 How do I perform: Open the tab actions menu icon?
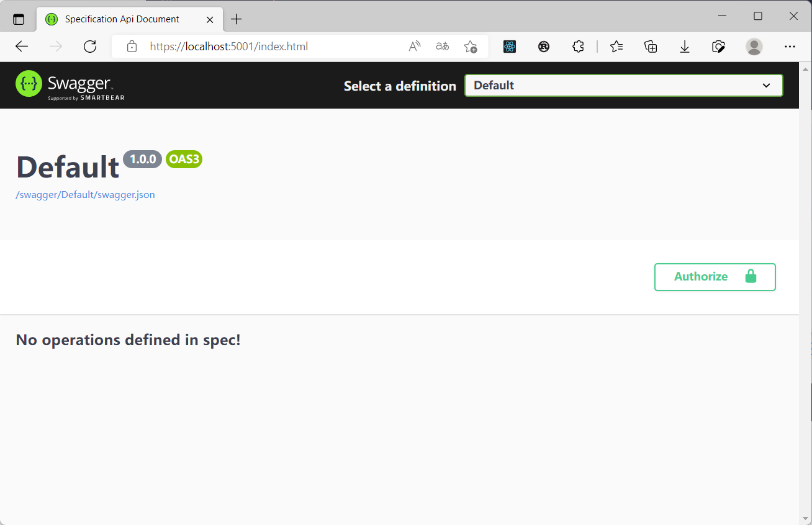[19, 19]
